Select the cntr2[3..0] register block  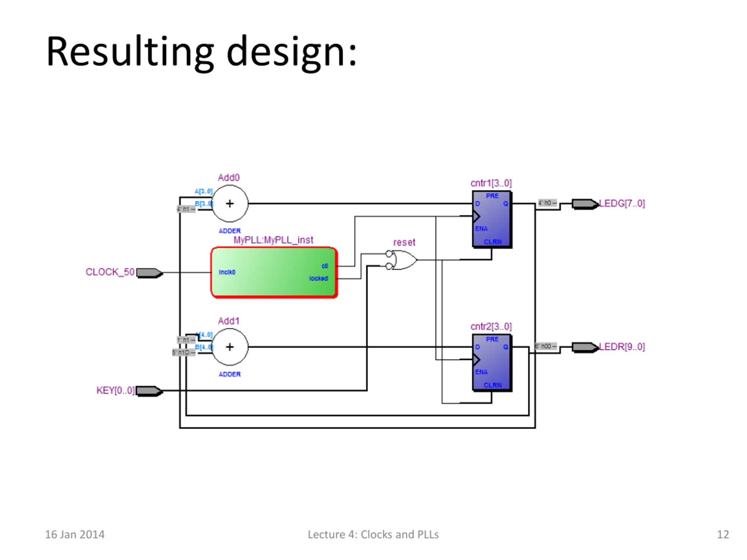[492, 363]
